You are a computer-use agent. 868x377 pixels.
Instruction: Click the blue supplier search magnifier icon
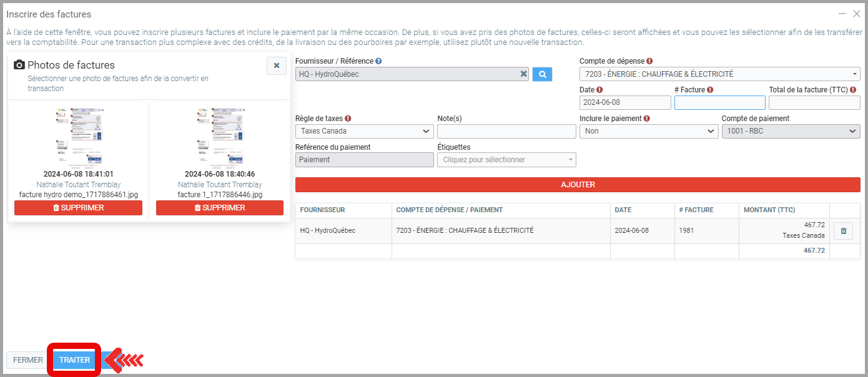[542, 74]
